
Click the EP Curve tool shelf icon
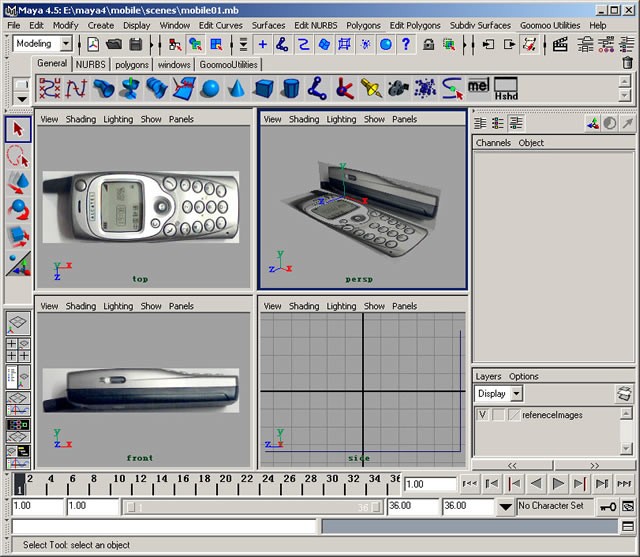coord(77,88)
